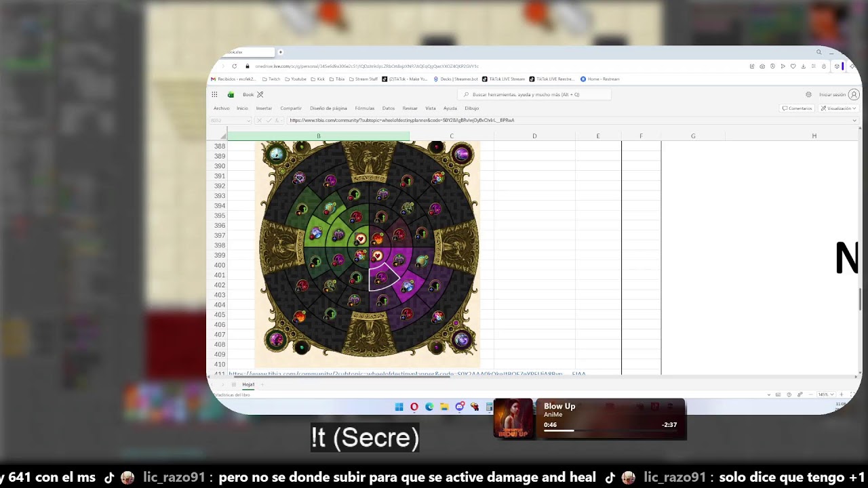Image resolution: width=868 pixels, height=488 pixels.
Task: Open the Datos tab
Action: click(x=389, y=108)
